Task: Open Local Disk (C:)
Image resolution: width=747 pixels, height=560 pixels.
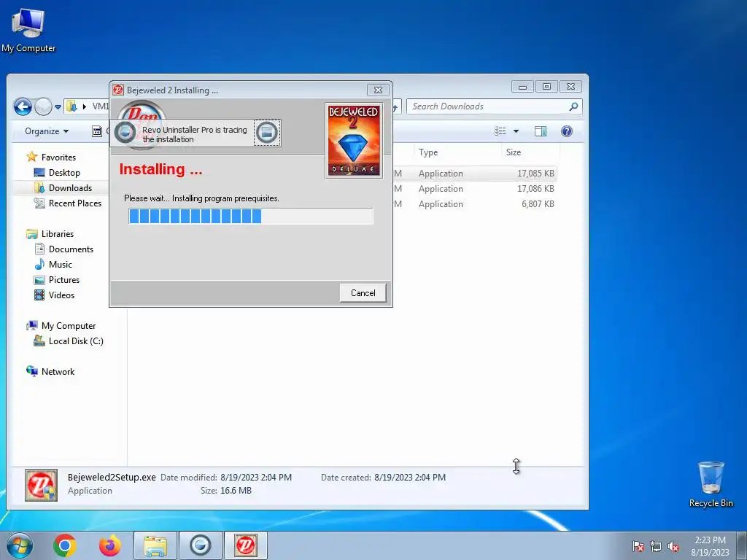Action: click(x=76, y=341)
